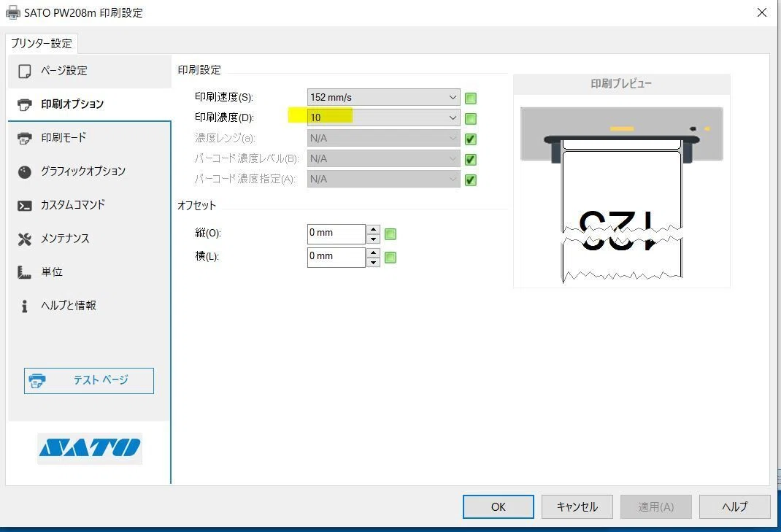
Task: Click the page icon beside ページ設定
Action: click(x=24, y=72)
